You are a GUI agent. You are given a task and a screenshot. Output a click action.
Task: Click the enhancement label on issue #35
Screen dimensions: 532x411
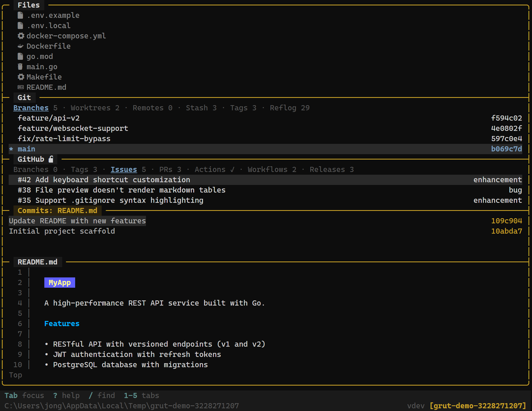coord(498,200)
